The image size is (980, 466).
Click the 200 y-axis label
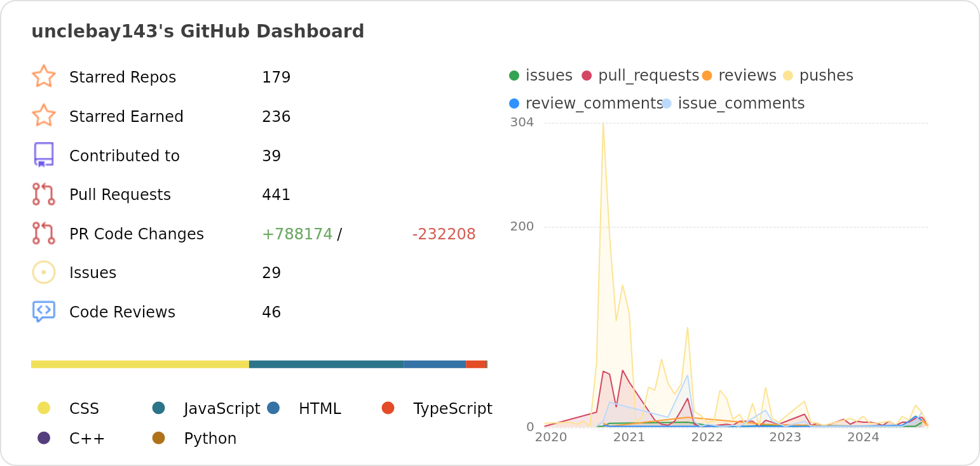pos(522,227)
